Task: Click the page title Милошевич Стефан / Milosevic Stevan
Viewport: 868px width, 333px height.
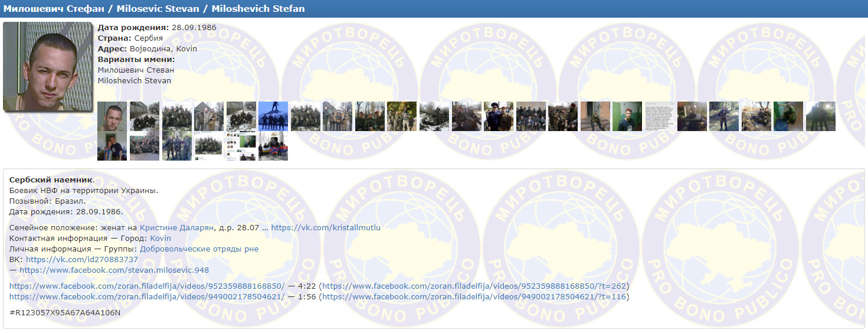Action: point(154,9)
